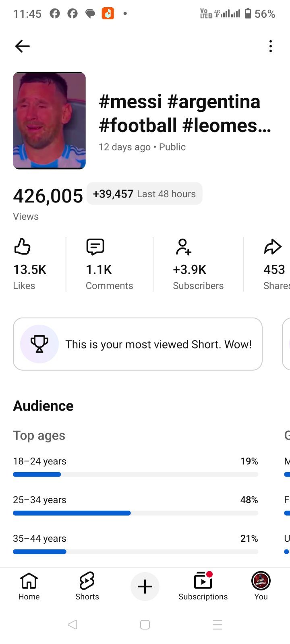Tap the 18–24 years audience row
Screen dimensions: 290x644
[x=135, y=466]
